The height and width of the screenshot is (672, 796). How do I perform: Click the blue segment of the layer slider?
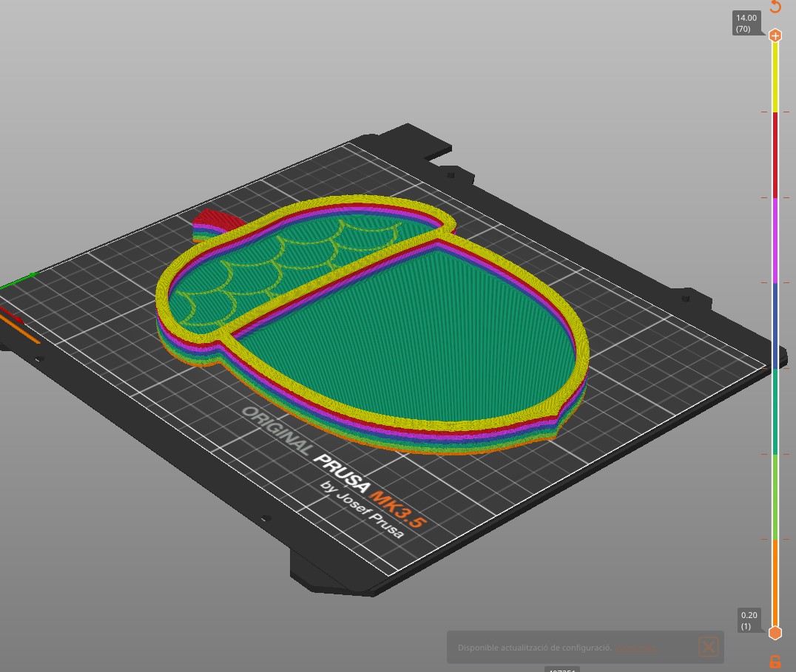coord(775,325)
